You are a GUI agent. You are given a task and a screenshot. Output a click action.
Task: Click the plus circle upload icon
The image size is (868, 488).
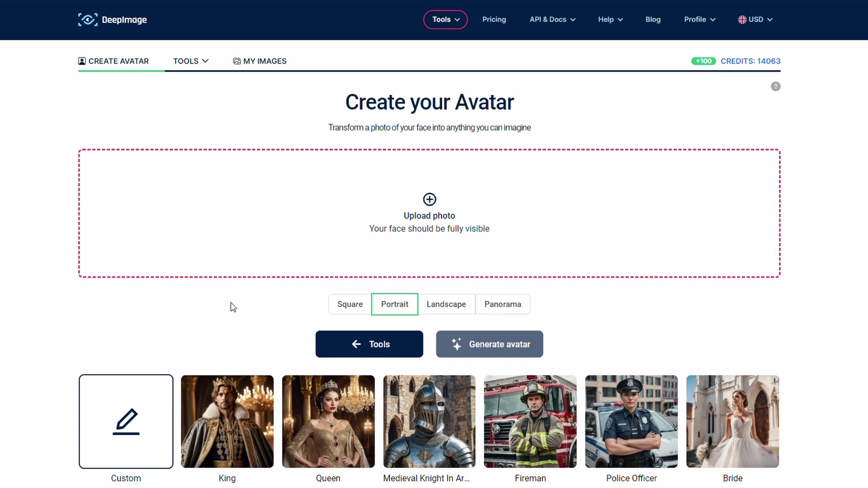(429, 199)
